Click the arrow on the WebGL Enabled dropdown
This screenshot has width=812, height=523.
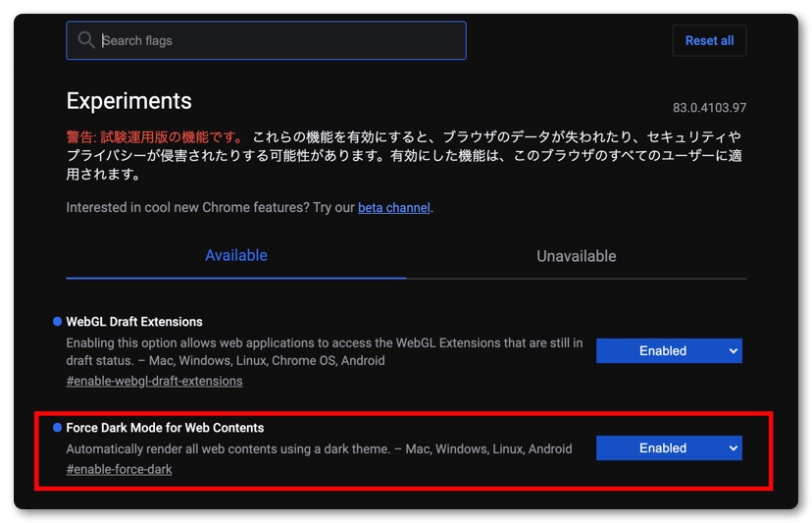[x=732, y=350]
